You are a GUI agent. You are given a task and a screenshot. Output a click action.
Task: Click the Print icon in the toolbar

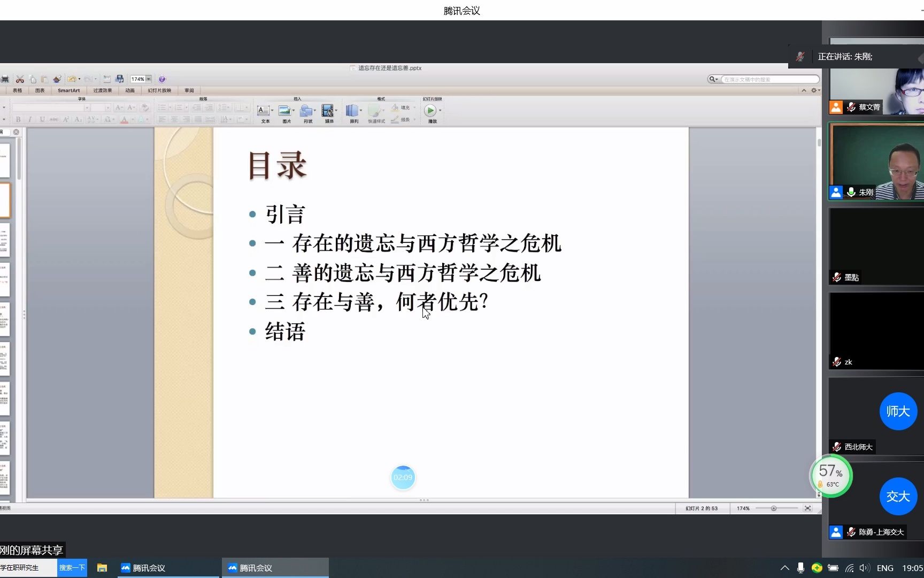[x=4, y=79]
